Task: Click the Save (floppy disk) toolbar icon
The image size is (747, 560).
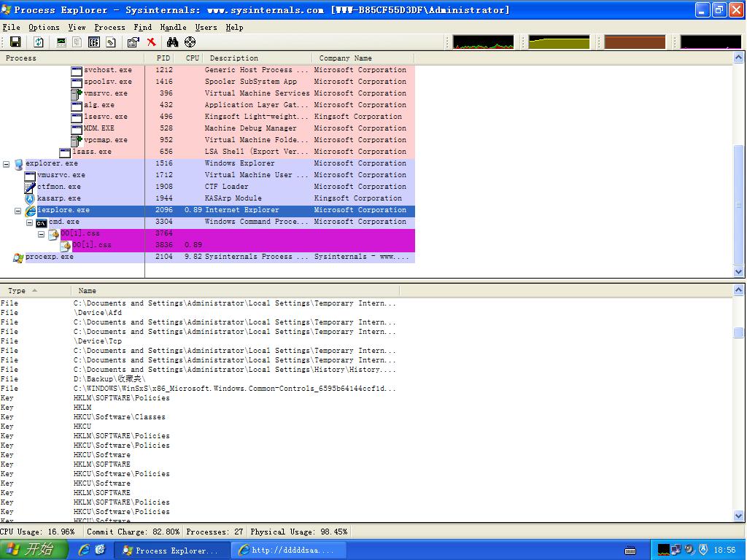Action: click(x=15, y=42)
